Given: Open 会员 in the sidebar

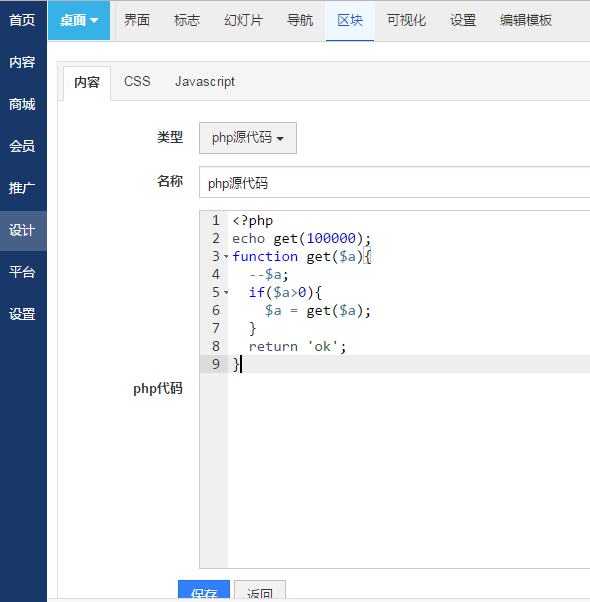Looking at the screenshot, I should (x=23, y=146).
